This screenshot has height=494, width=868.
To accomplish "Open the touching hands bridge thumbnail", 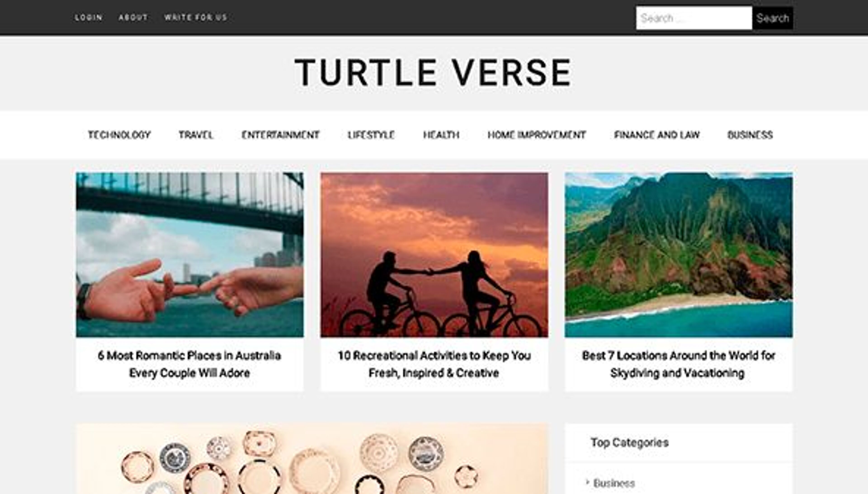I will point(190,255).
